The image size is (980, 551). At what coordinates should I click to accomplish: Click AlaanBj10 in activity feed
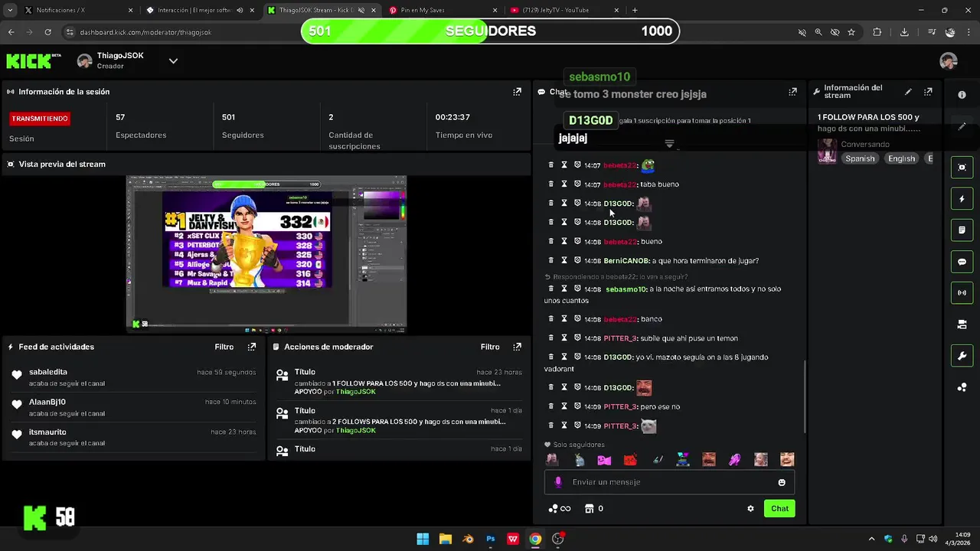47,402
